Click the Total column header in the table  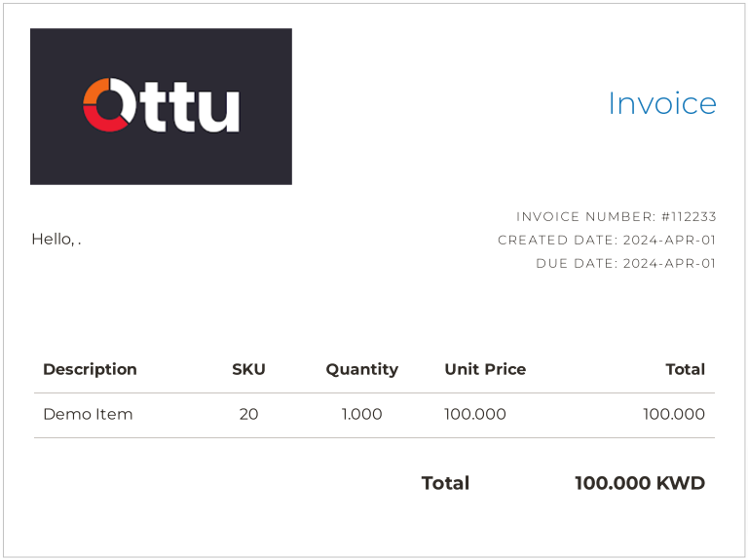coord(685,369)
